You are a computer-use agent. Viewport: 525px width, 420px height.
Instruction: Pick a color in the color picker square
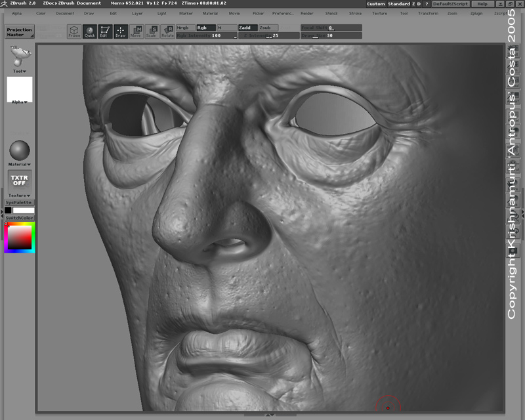[20, 237]
